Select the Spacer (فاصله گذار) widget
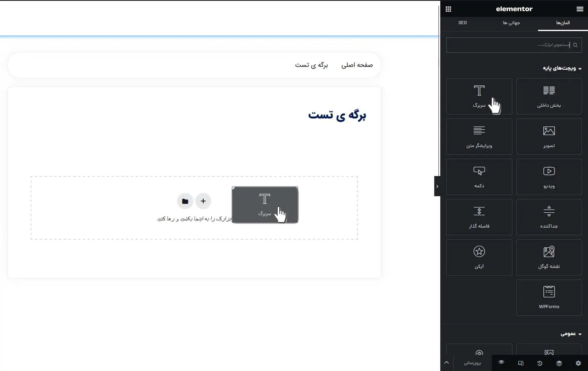Image resolution: width=588 pixels, height=371 pixels. point(479,217)
